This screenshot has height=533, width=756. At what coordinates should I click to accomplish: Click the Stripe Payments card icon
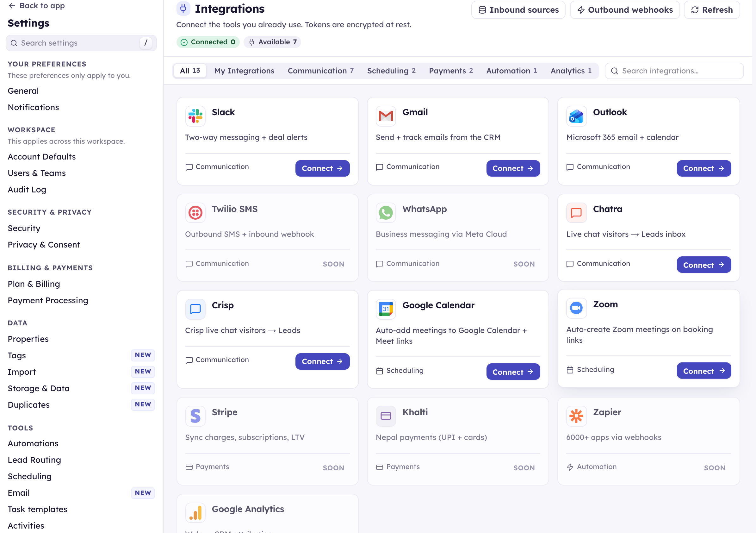point(189,467)
